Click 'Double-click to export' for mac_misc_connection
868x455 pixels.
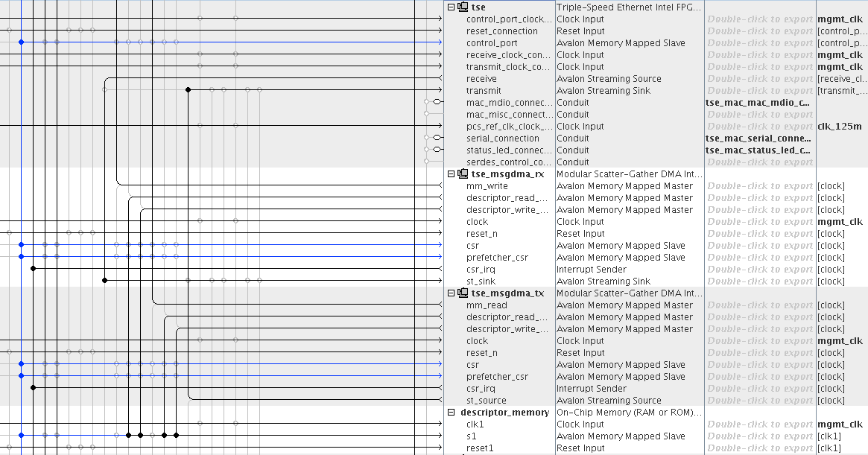pyautogui.click(x=760, y=114)
